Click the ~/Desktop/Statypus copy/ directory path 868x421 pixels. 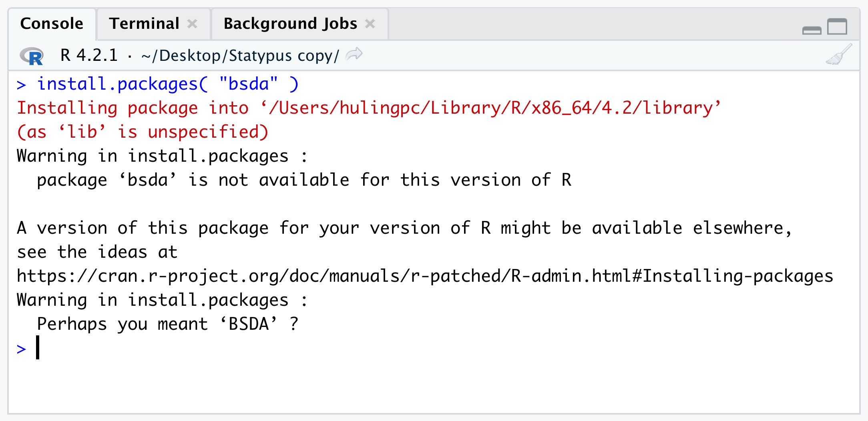pyautogui.click(x=240, y=56)
